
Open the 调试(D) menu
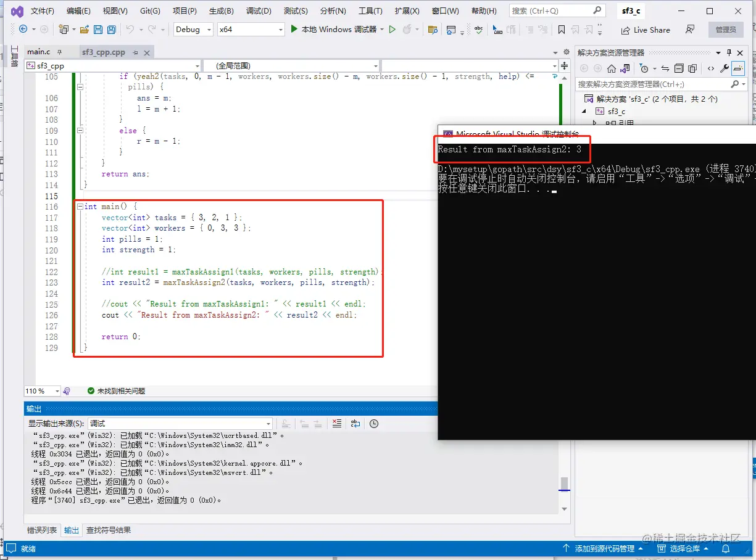pos(259,11)
